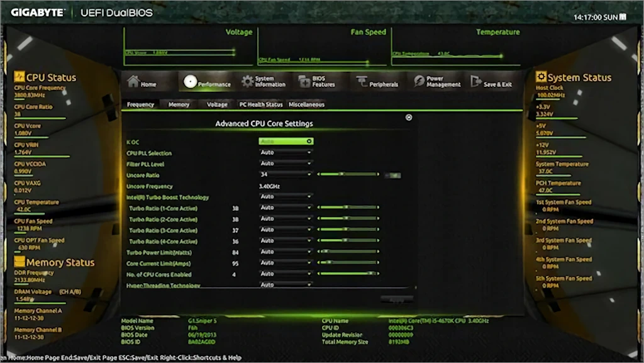
Task: Open Hyper-Threading Technology dropdown
Action: pyautogui.click(x=286, y=284)
